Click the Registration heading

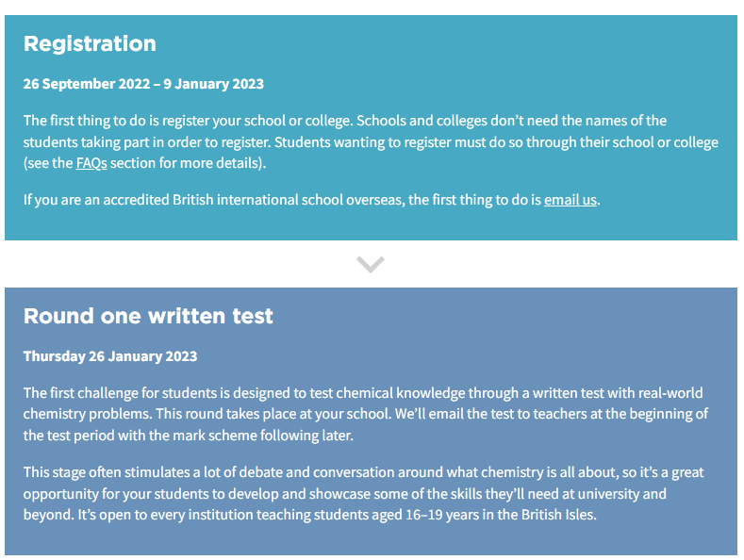[x=90, y=43]
